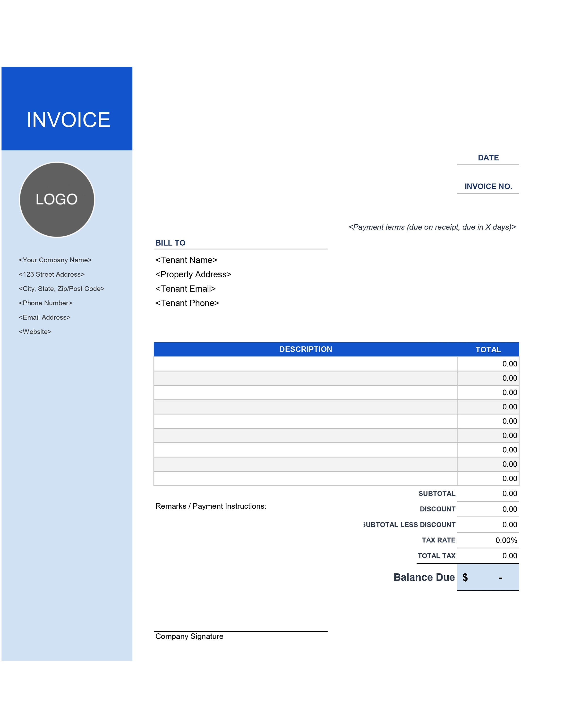Click the BILL TO heading
Screen dimensions: 563x728
pyautogui.click(x=171, y=243)
